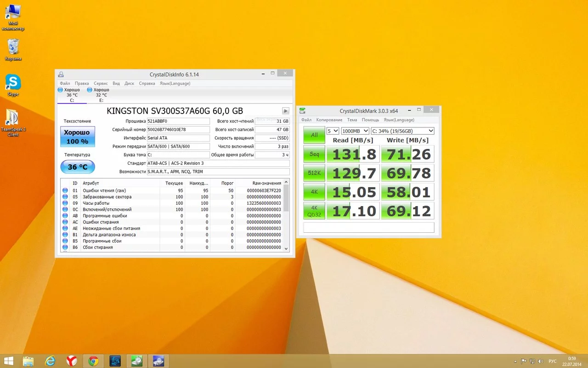Run the Seq benchmark test

pyautogui.click(x=314, y=154)
